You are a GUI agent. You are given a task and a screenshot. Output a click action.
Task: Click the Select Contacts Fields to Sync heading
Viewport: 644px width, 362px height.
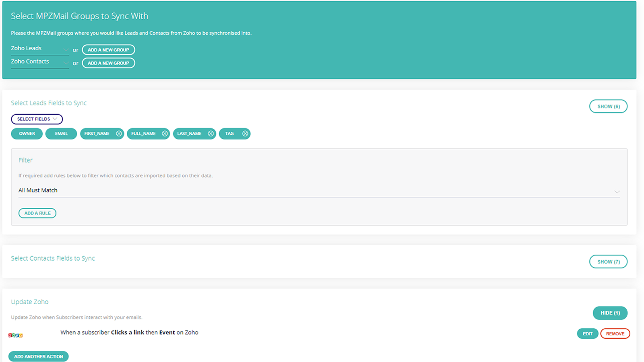pos(53,258)
